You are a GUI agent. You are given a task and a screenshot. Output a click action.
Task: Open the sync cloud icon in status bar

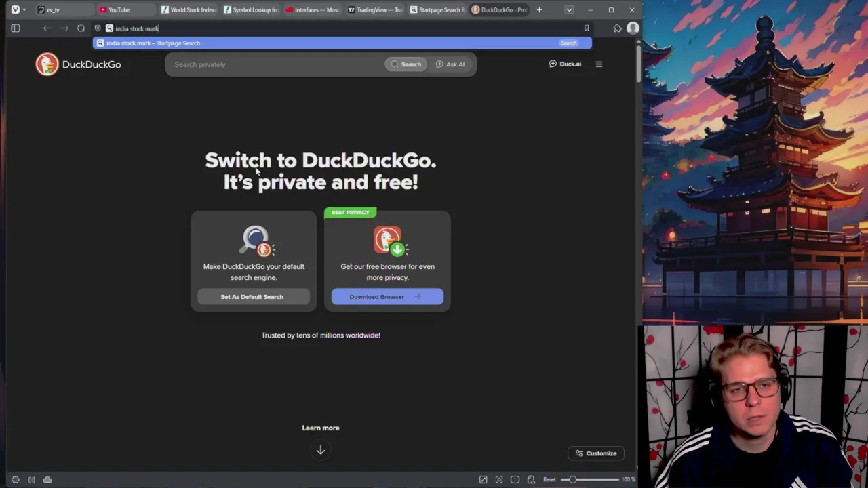tap(47, 480)
